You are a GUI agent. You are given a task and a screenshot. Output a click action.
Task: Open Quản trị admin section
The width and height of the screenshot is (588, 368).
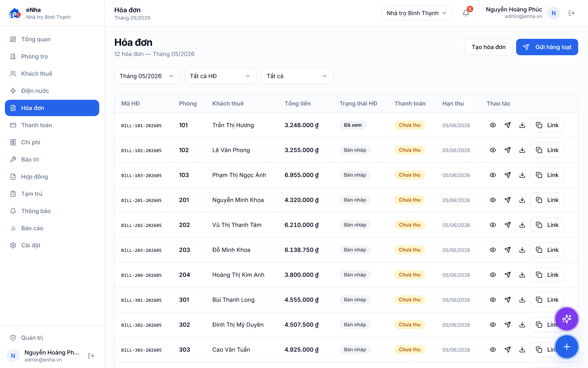[52, 338]
